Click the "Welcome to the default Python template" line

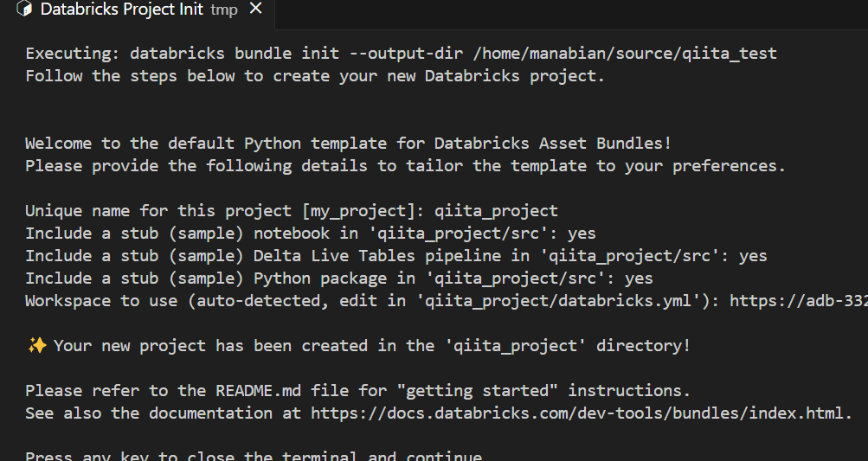(348, 144)
